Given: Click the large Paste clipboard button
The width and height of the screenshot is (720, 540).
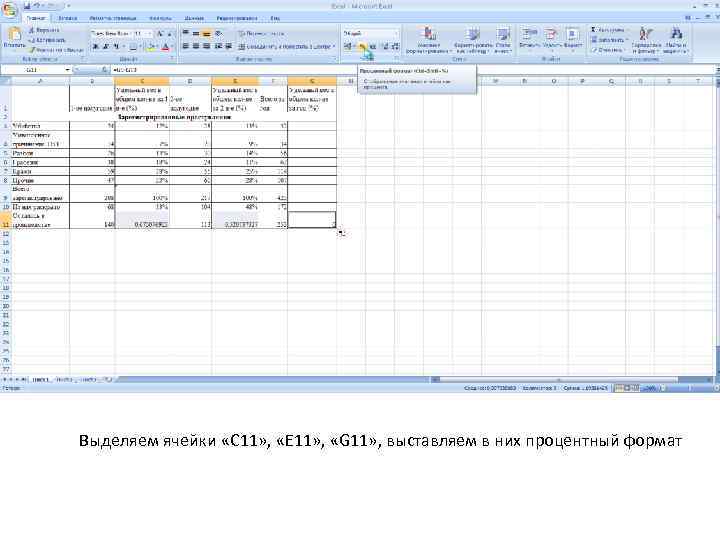Looking at the screenshot, I should pos(14,38).
